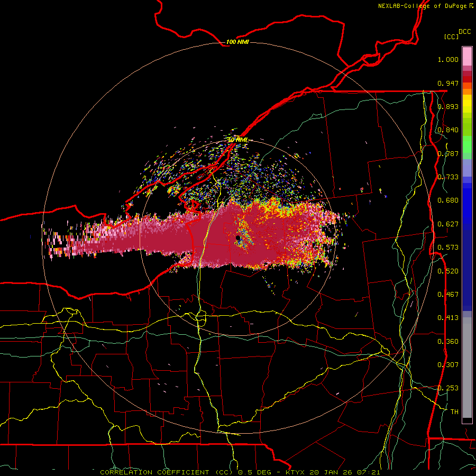Click the 0.733 legend value
Screen dimensions: 476x476
point(448,177)
